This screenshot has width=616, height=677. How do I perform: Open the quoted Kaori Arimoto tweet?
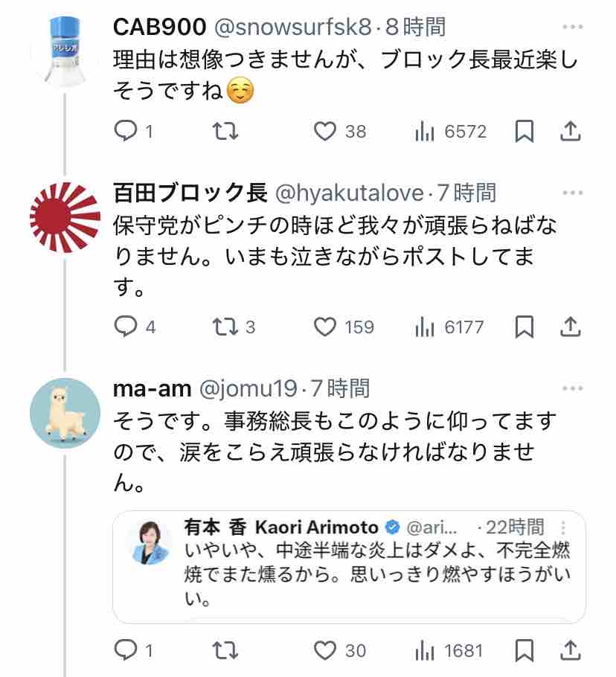click(x=348, y=567)
